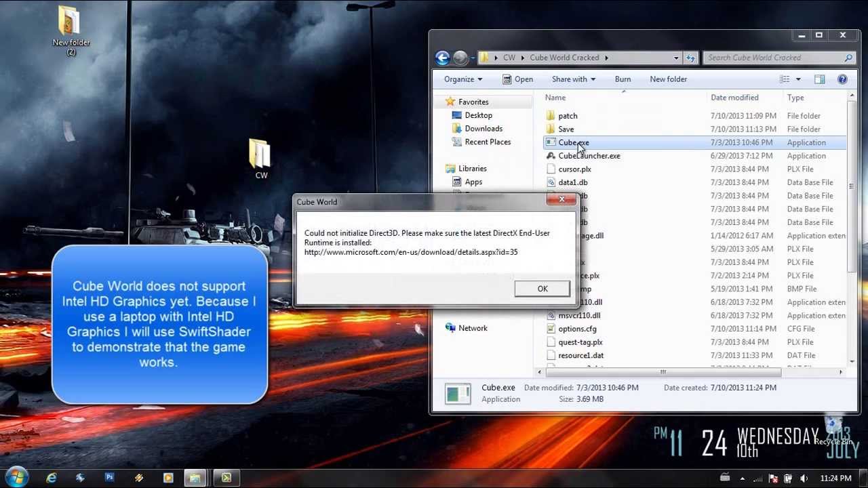The height and width of the screenshot is (488, 868).
Task: Open the Windows Start menu
Action: click(x=15, y=478)
